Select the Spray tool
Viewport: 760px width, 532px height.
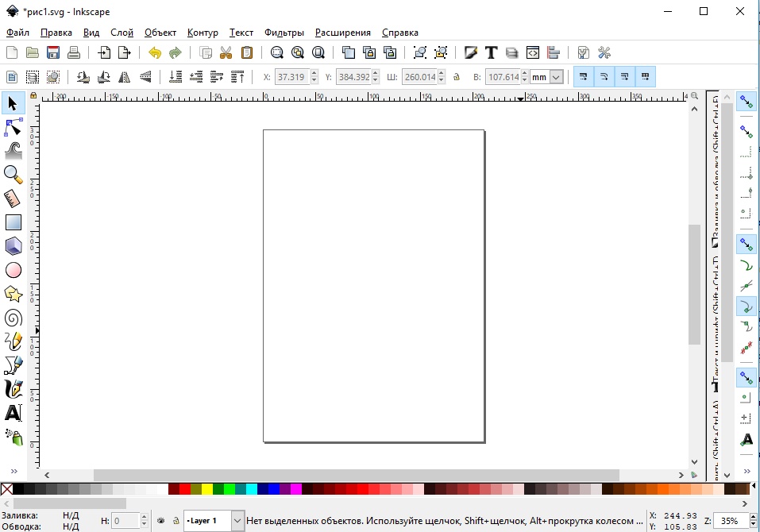coord(13,437)
